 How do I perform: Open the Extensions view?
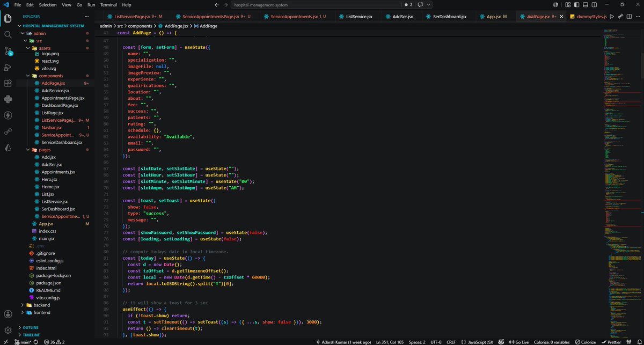click(x=8, y=83)
